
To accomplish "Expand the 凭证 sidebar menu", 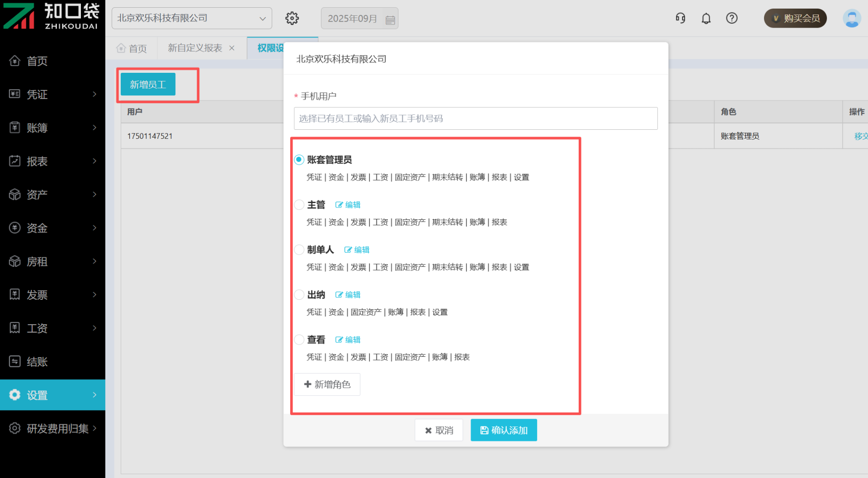I will pos(52,94).
